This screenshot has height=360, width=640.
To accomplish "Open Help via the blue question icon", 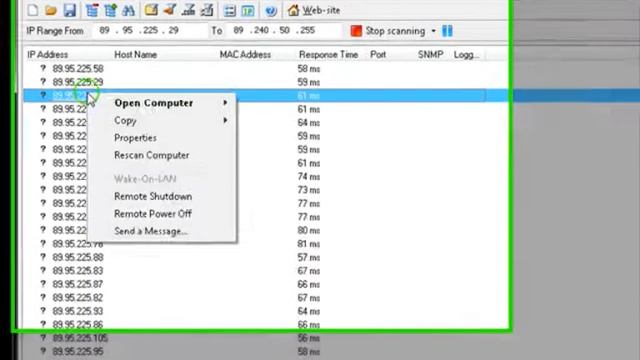I will [271, 11].
